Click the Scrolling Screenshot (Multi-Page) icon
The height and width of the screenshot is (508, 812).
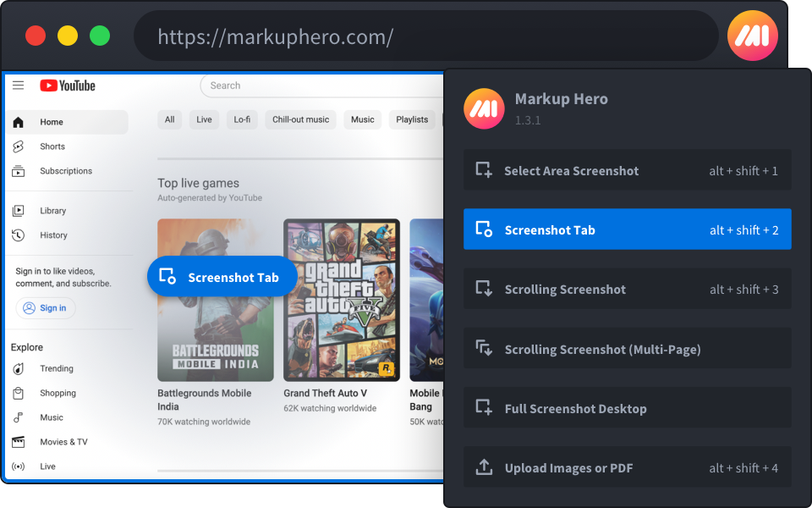point(484,348)
